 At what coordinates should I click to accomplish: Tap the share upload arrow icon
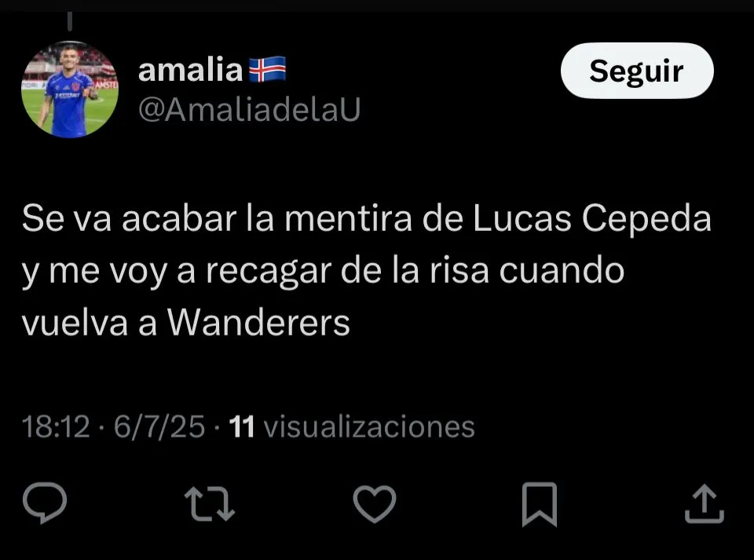pos(705,503)
